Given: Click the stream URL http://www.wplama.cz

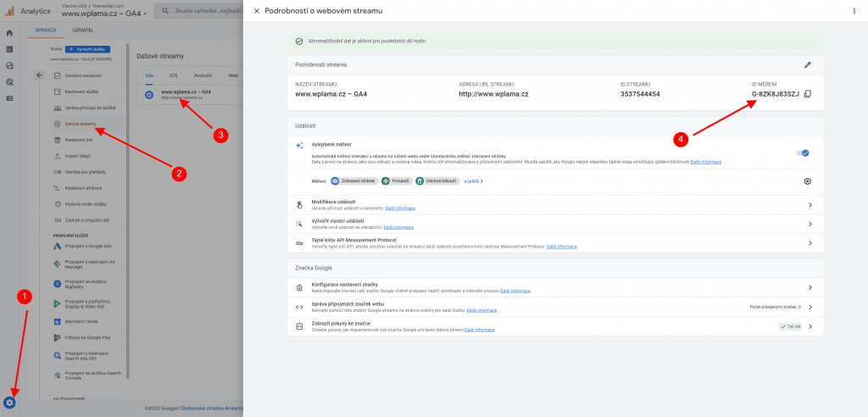Looking at the screenshot, I should (494, 94).
